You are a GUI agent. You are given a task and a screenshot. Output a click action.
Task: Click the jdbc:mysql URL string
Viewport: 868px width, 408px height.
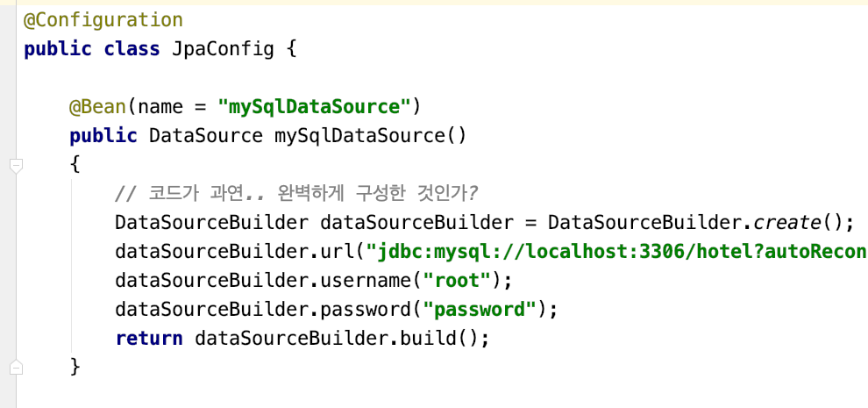tap(616, 252)
